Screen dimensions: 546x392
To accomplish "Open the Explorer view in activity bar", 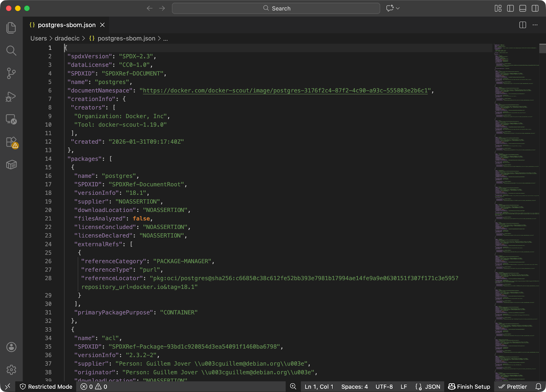I will pyautogui.click(x=11, y=28).
